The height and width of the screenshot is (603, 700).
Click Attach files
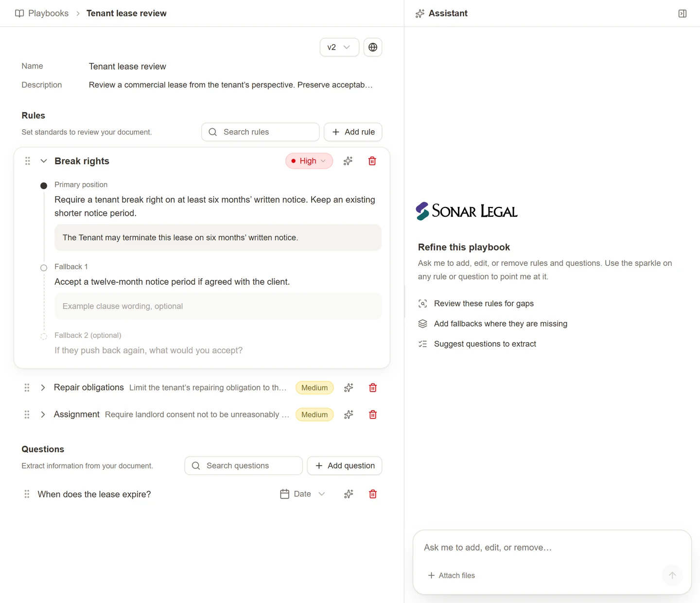click(x=452, y=575)
